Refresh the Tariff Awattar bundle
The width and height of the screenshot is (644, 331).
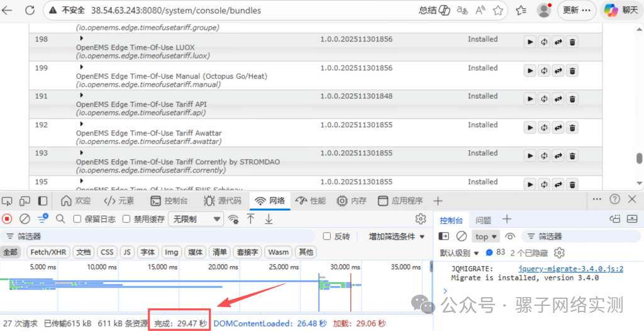point(544,128)
